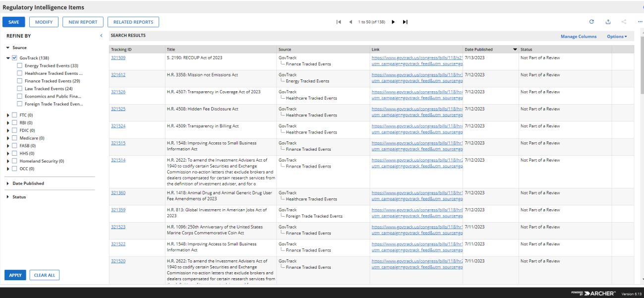The image size is (644, 298).
Task: Enable the Law Tracked Events filter
Action: pyautogui.click(x=19, y=89)
